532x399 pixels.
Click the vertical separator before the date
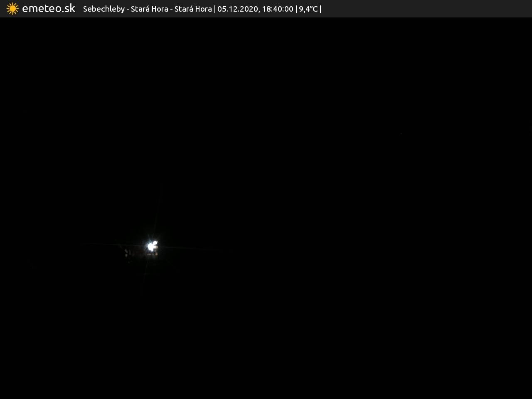pyautogui.click(x=214, y=9)
